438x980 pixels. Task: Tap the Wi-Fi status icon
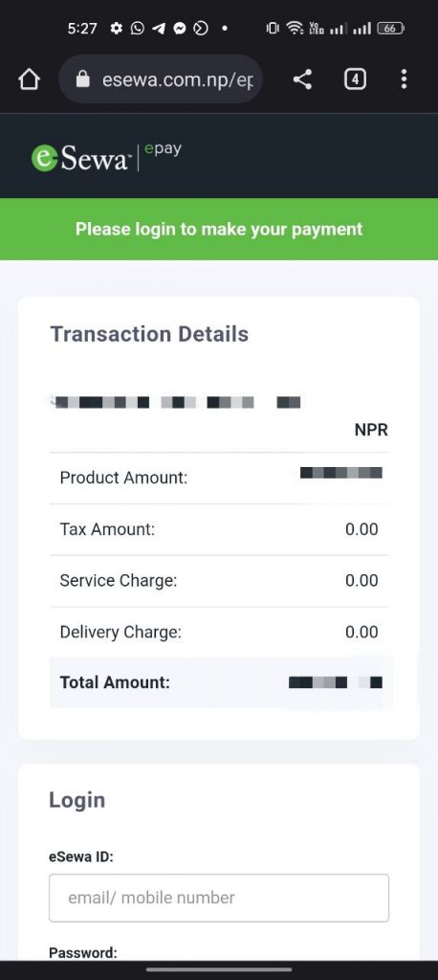[295, 28]
